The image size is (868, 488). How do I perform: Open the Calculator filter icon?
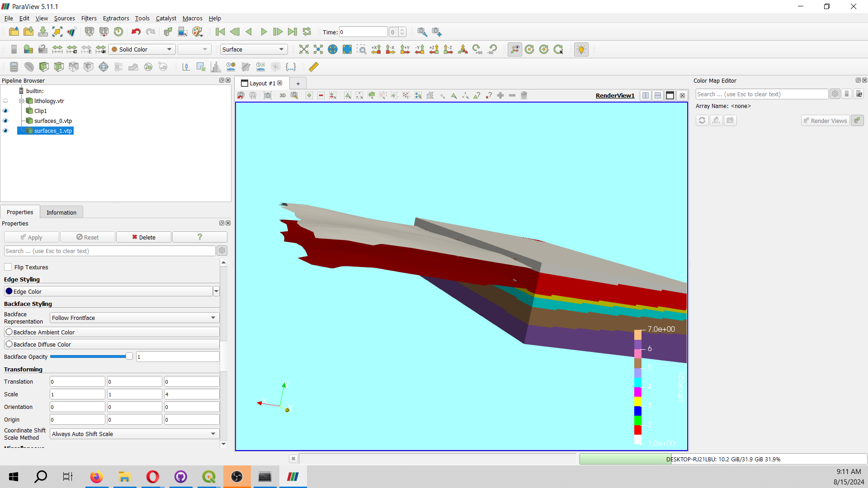(14, 66)
